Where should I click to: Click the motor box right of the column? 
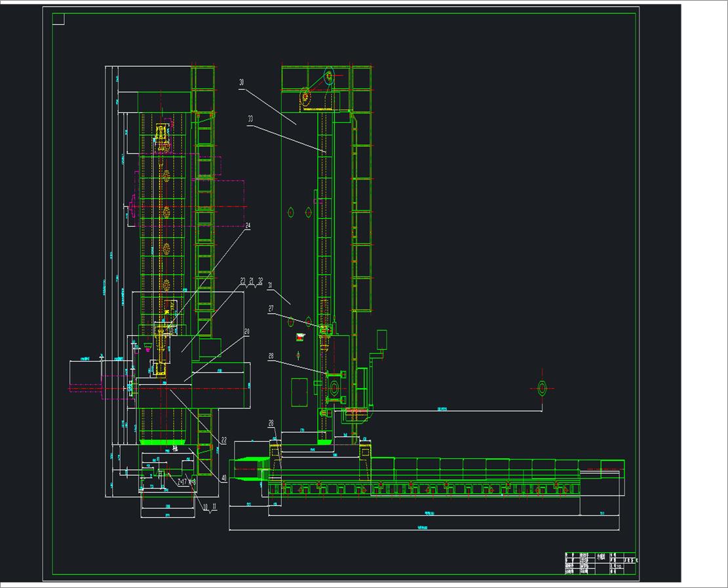coord(381,339)
